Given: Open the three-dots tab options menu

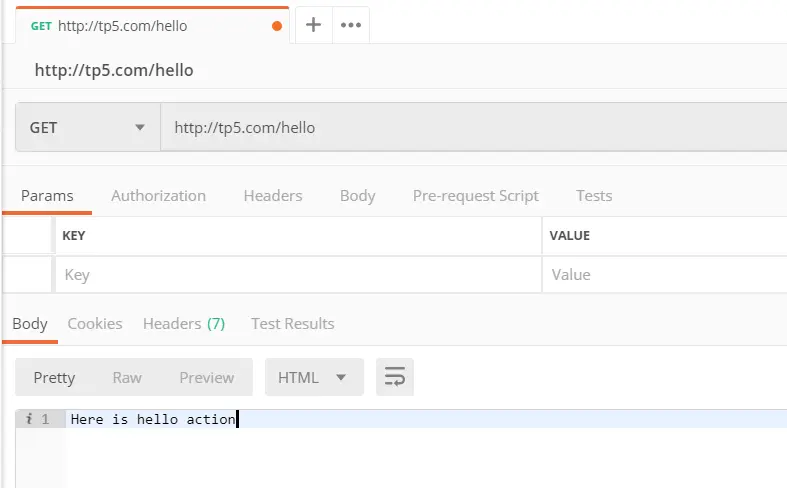Looking at the screenshot, I should click(x=350, y=25).
